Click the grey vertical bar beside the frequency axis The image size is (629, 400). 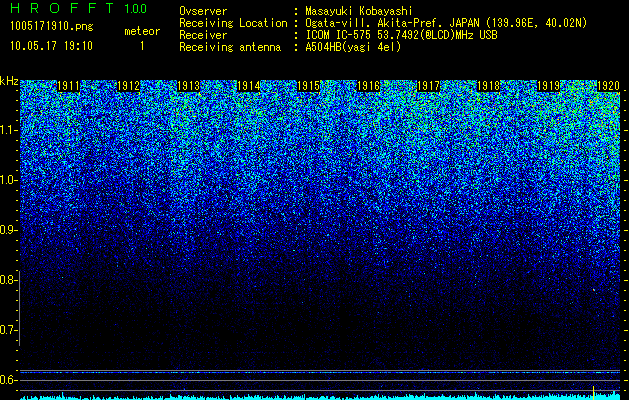point(19,308)
